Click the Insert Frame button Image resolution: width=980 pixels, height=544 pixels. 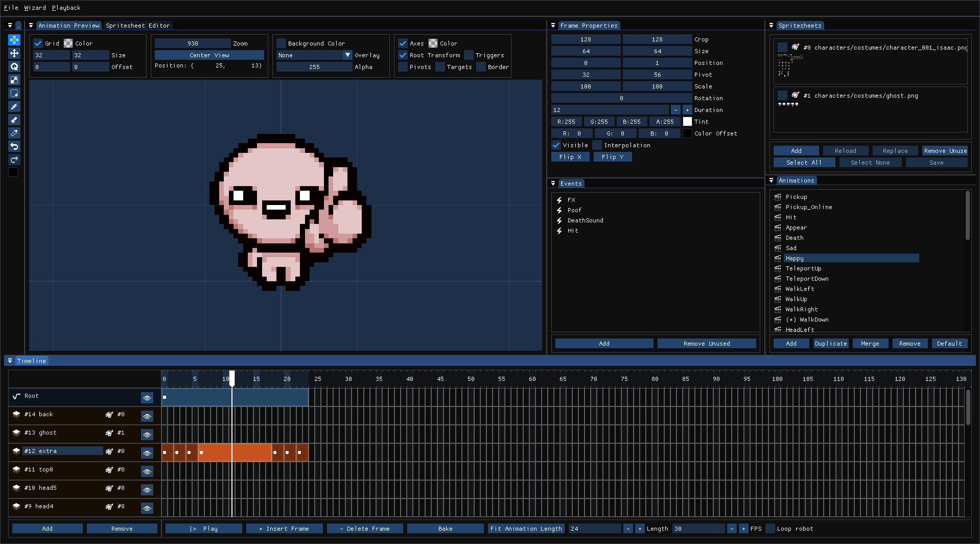tap(284, 529)
